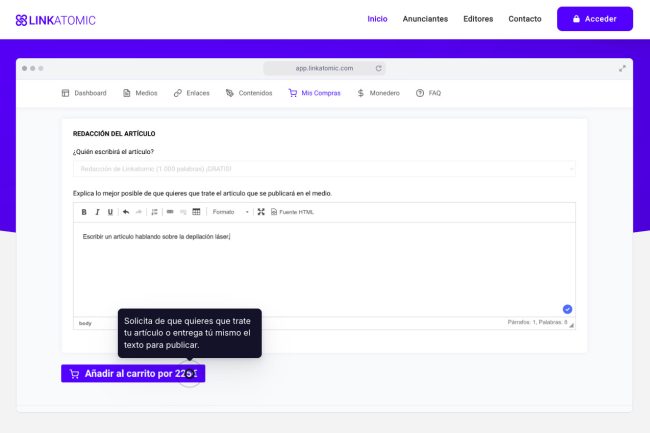Insert a numbered list
Image resolution: width=650 pixels, height=433 pixels.
point(154,212)
